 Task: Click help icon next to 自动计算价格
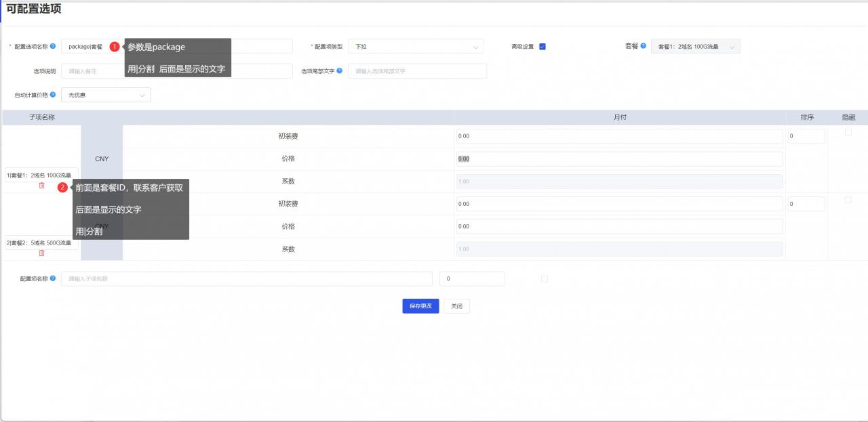coord(53,95)
